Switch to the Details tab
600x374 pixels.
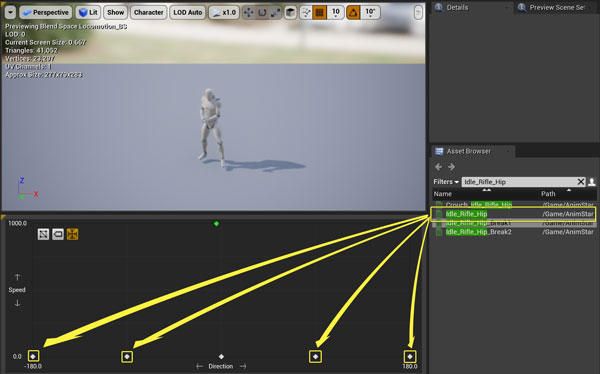(457, 7)
